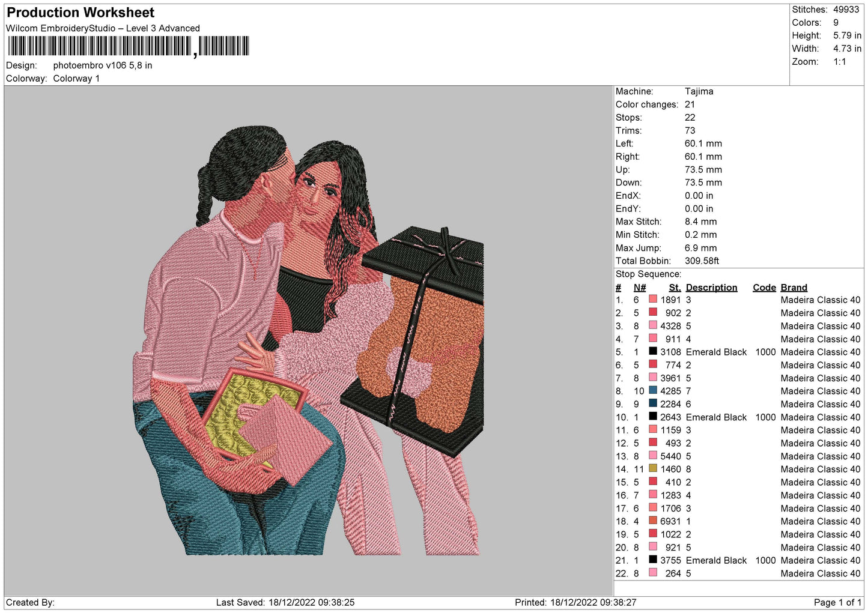Click the 'Page 1 of 1' indicator
868x613 pixels.
(x=838, y=602)
